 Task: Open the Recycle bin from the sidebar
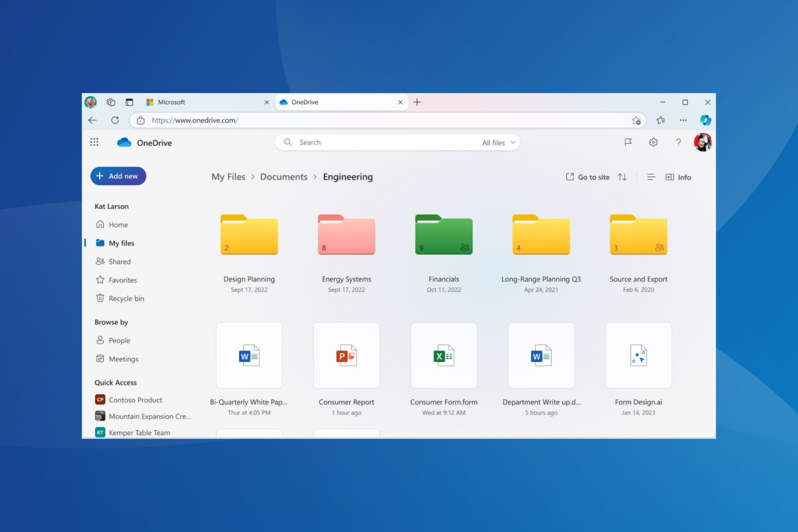125,298
